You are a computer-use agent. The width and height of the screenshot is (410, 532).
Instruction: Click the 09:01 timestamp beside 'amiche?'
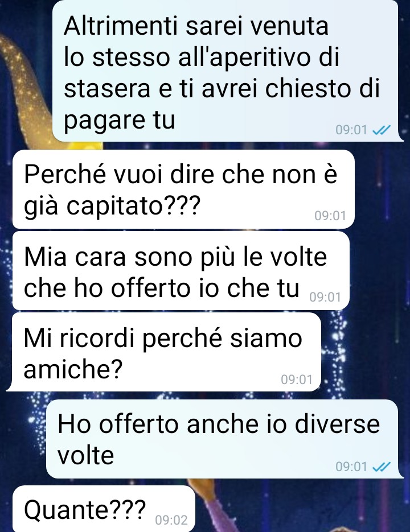tap(297, 380)
